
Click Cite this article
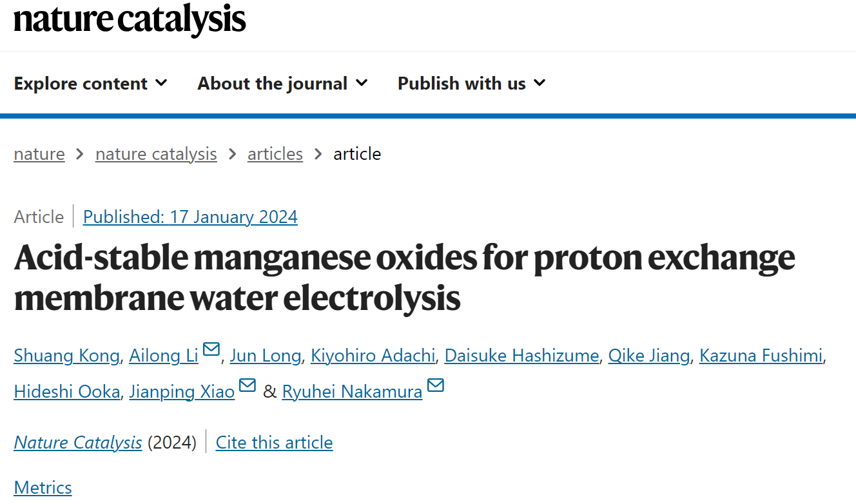tap(275, 443)
